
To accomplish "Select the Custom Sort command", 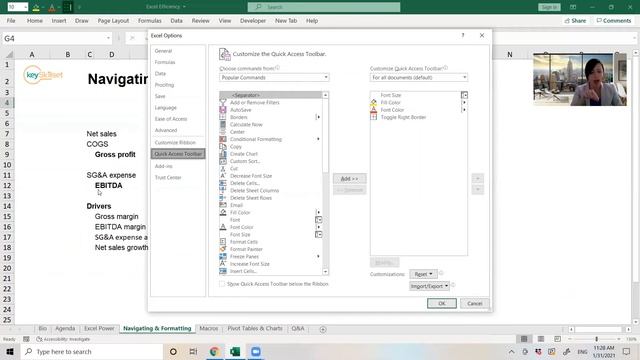I will click(x=271, y=161).
